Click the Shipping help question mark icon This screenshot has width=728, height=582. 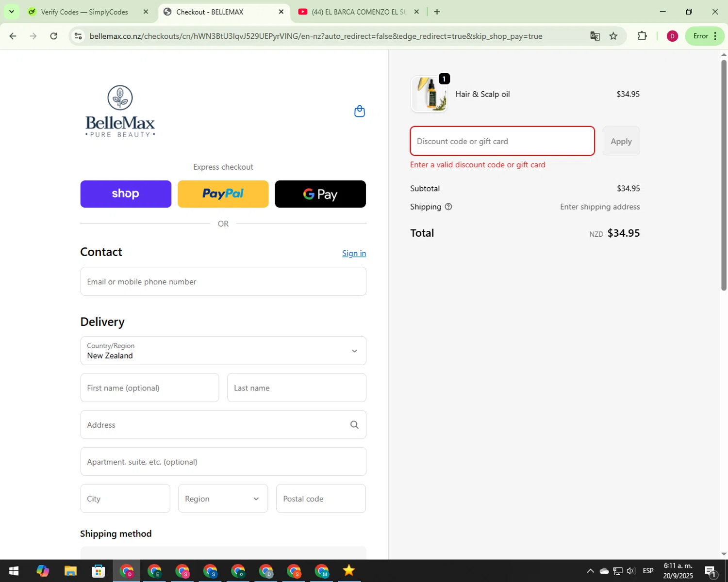tap(448, 207)
